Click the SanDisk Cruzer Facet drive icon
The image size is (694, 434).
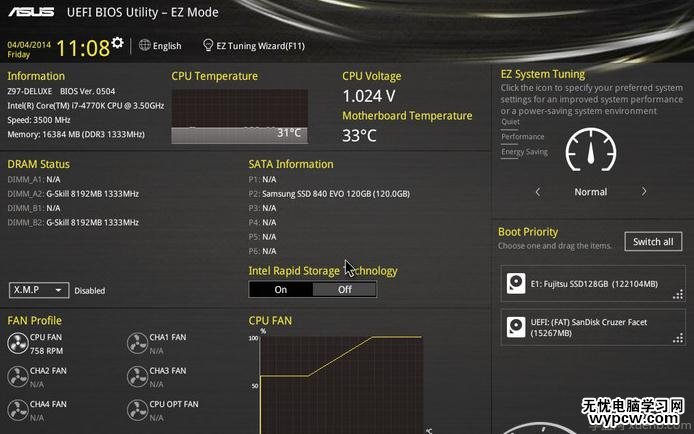(x=516, y=327)
